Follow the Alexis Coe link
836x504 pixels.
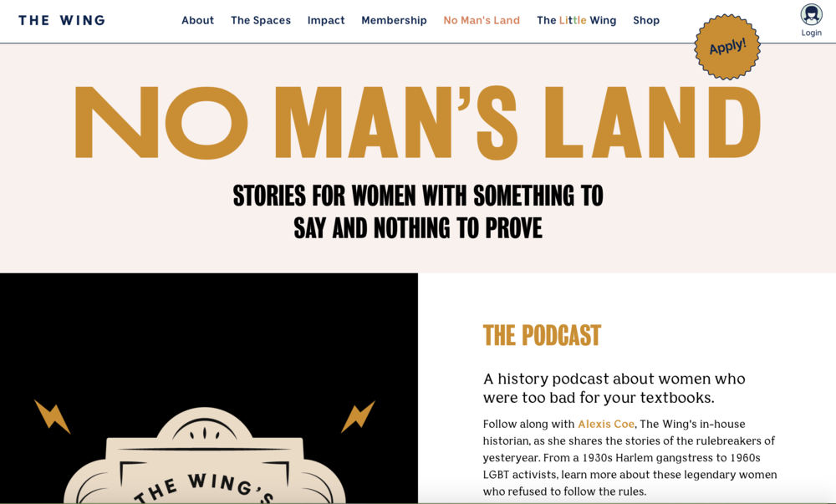coord(605,424)
